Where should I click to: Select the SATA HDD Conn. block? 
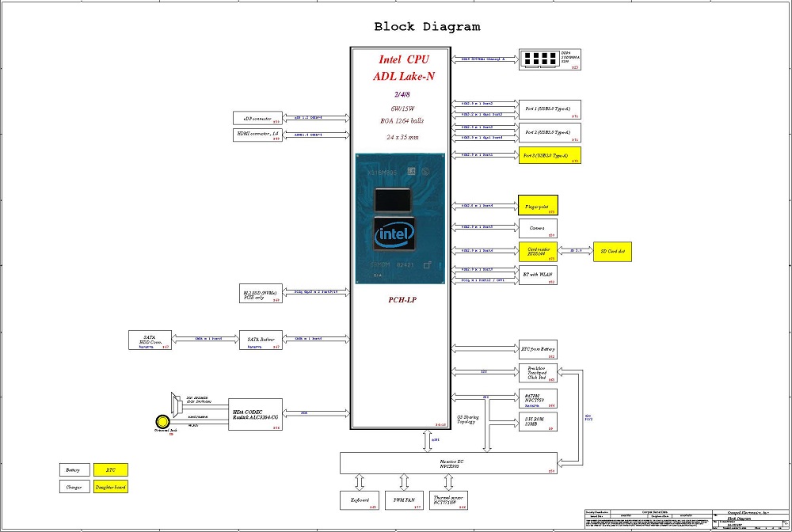[150, 340]
